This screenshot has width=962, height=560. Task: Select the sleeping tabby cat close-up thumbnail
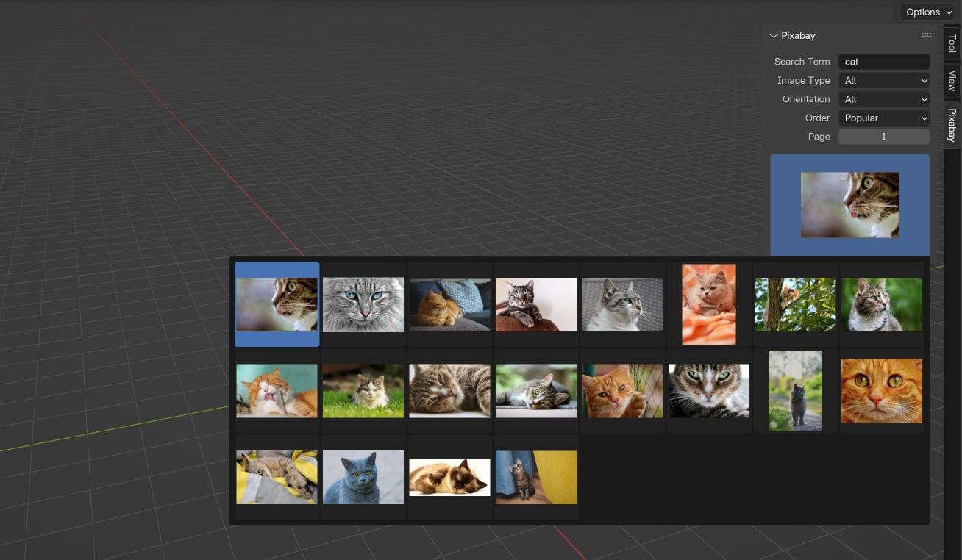pos(449,391)
